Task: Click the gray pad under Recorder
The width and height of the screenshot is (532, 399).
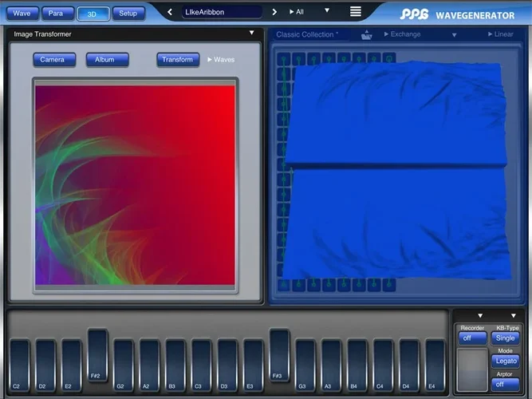Action: coord(472,369)
